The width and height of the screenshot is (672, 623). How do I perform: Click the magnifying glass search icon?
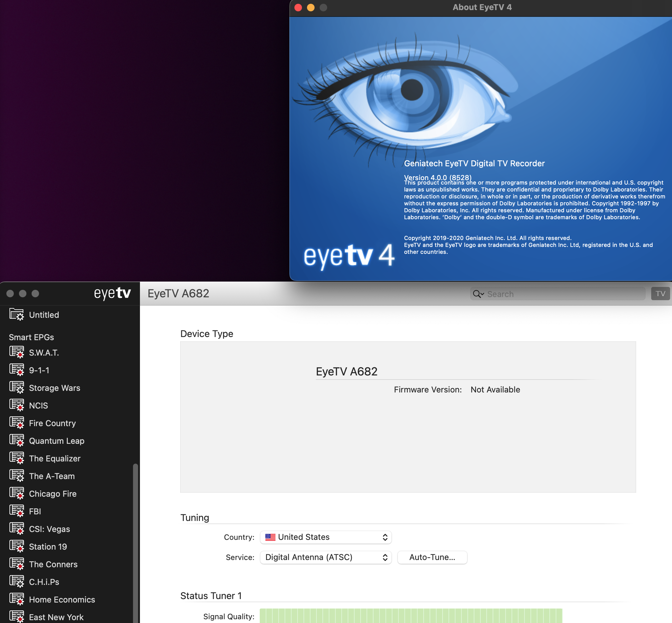(x=476, y=294)
